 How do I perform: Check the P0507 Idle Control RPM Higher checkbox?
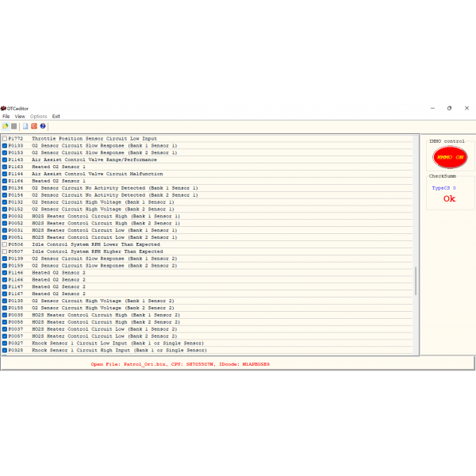(4, 251)
